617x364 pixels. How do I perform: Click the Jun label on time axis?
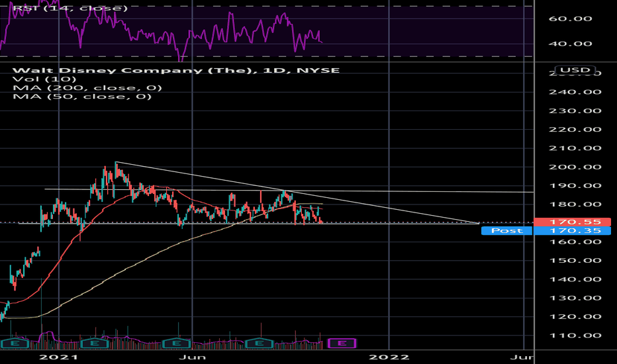tap(192, 357)
